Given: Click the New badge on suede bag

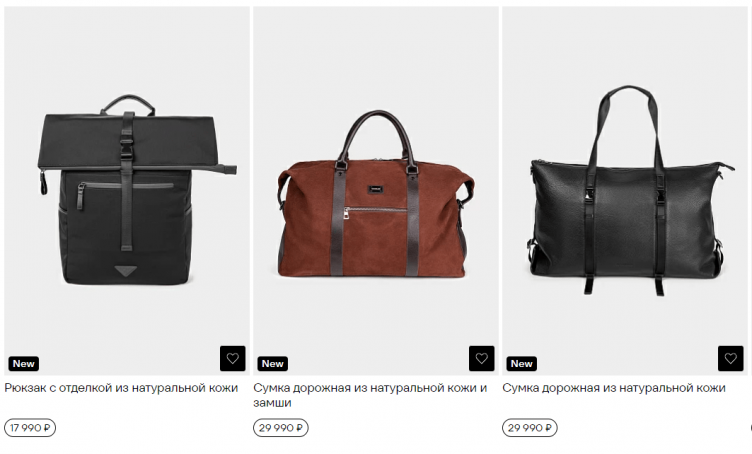Looking at the screenshot, I should point(272,363).
